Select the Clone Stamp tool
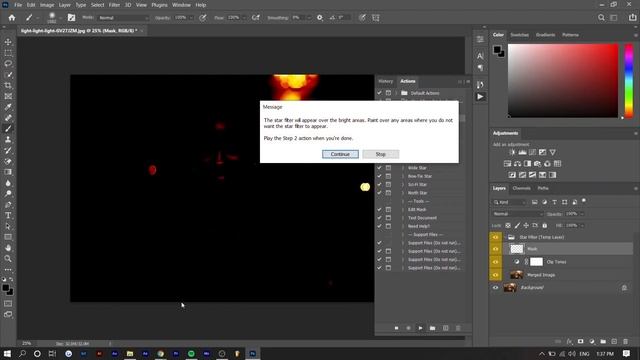Viewport: 640px width, 360px height. 8,140
